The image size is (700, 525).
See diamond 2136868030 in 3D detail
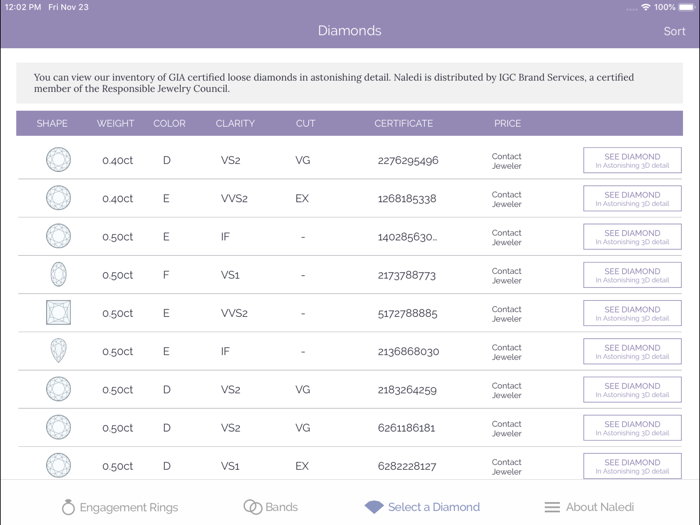[x=632, y=351]
